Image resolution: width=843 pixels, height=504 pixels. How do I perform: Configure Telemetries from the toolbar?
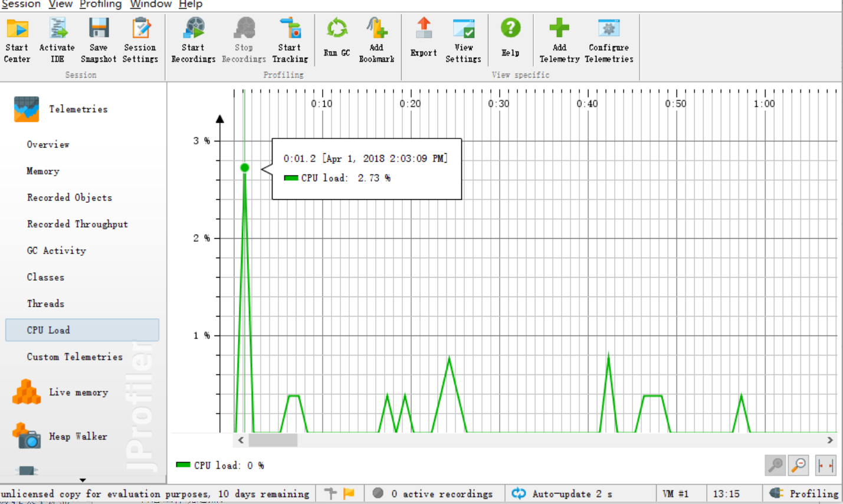609,40
